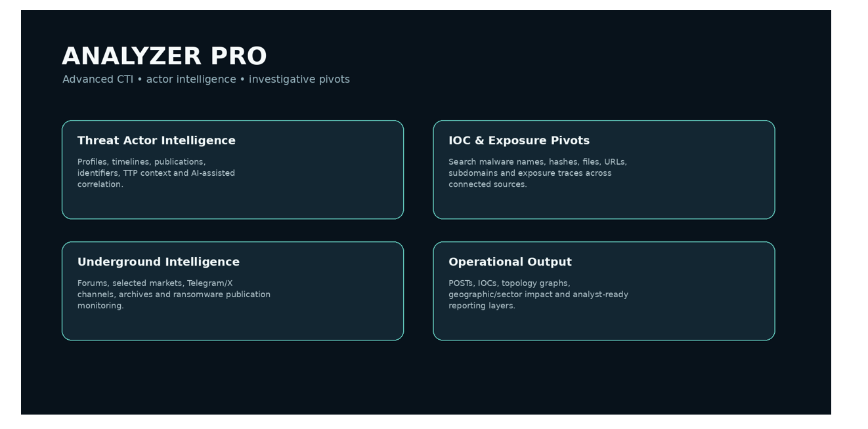Open the Operational Output card

click(x=604, y=291)
